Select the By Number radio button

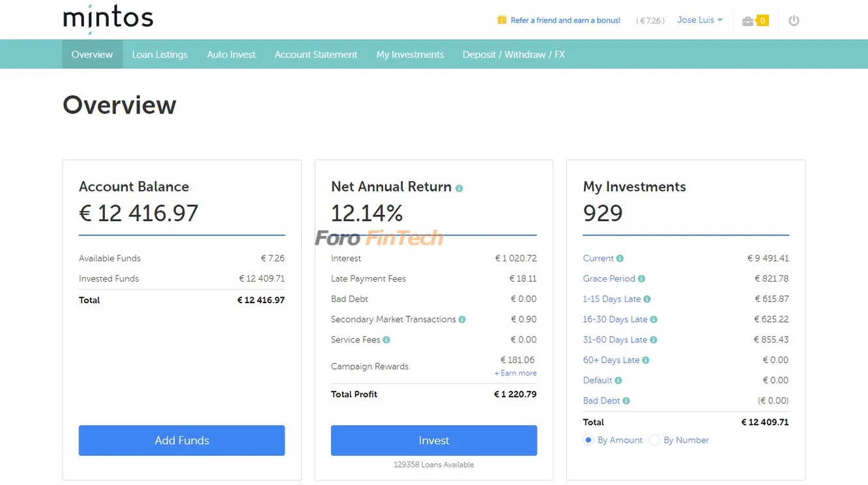click(x=654, y=440)
